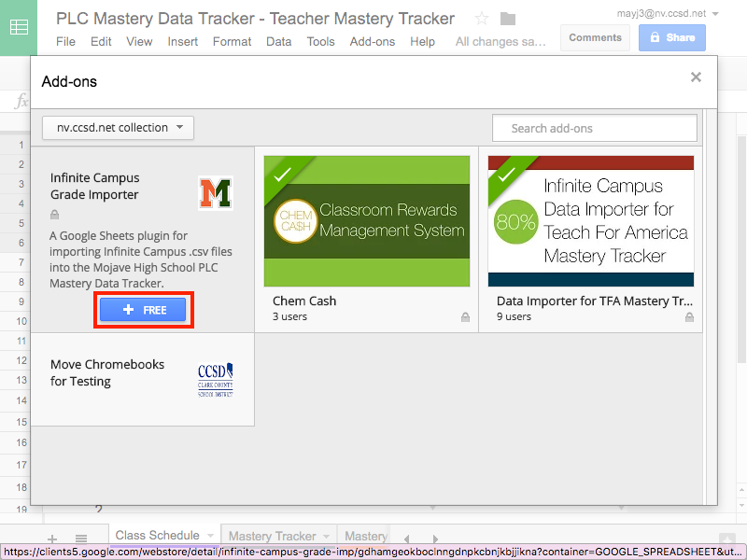Viewport: 747px width, 560px height.
Task: Click the 3 users text under Chem Cash
Action: 289,316
